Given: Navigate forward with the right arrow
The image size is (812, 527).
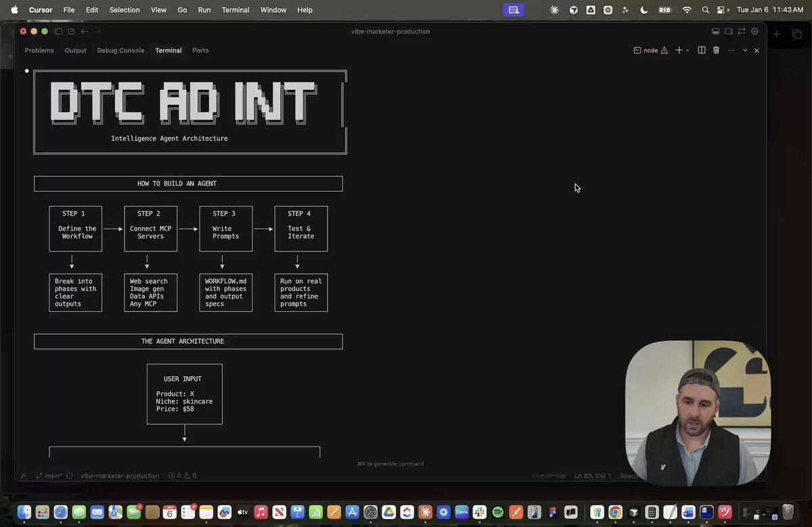Looking at the screenshot, I should click(97, 32).
